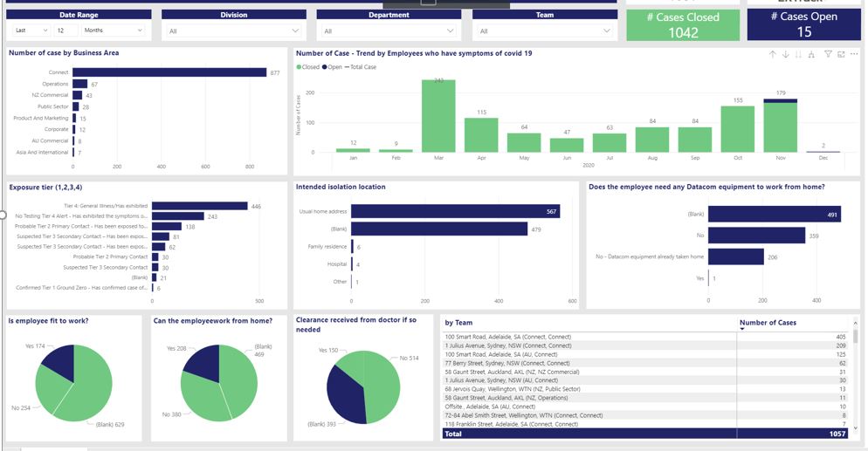Expand all down one hierarchy level icon
Viewport: 868px width, 451px height.
812,54
